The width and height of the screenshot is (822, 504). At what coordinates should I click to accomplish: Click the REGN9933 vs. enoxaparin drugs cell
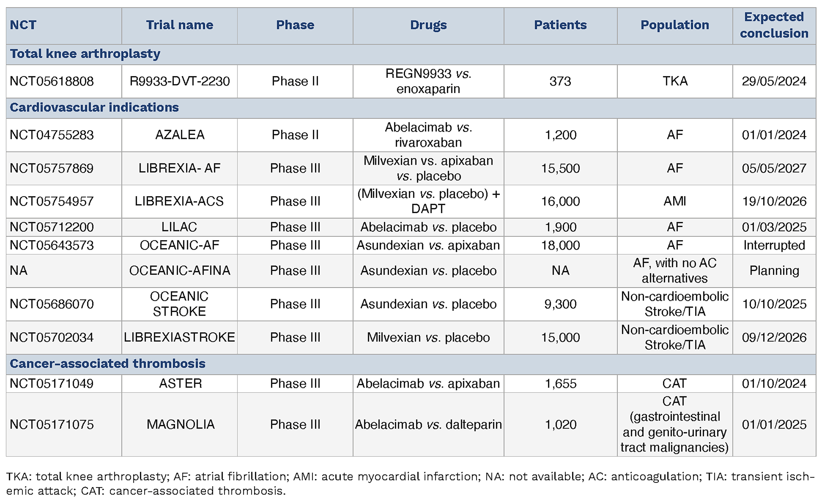tap(428, 81)
